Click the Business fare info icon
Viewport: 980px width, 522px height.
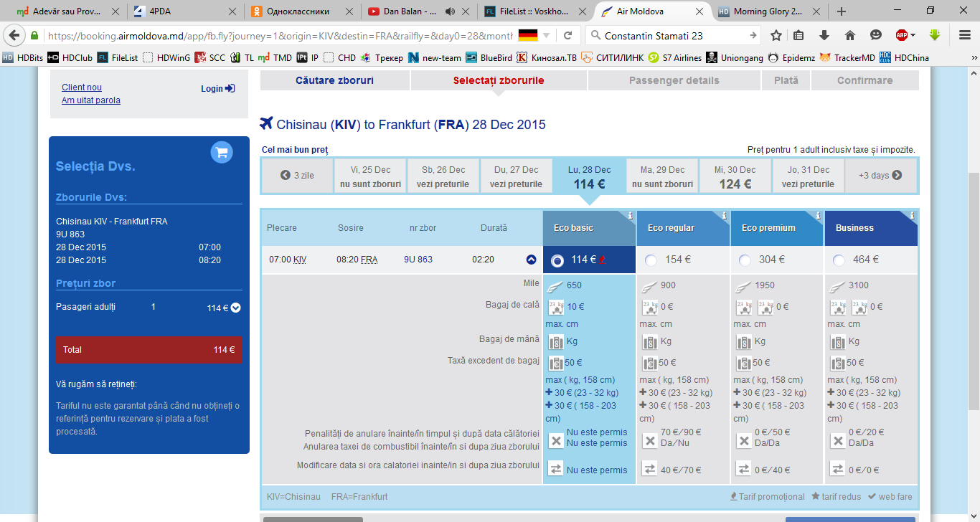click(x=912, y=216)
